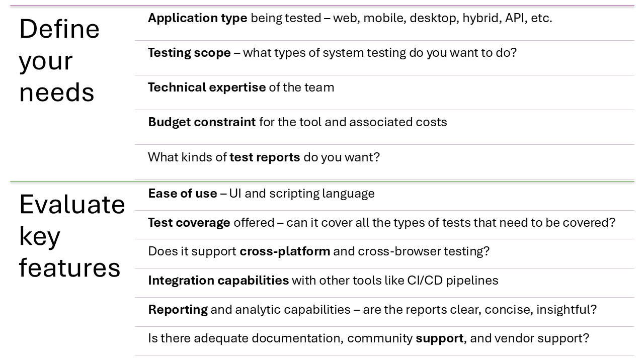The image size is (644, 362).
Task: Select the "Evaluate key features" heading
Action: [x=72, y=236]
